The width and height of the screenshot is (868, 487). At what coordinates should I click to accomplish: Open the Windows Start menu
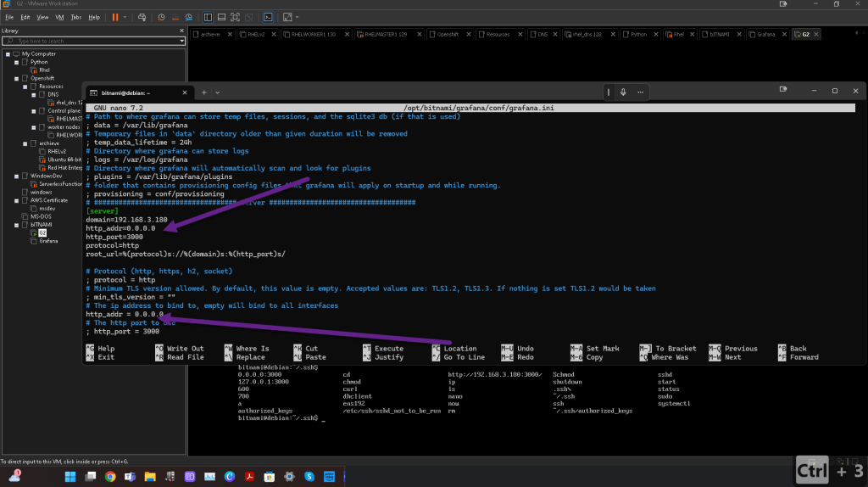click(70, 477)
